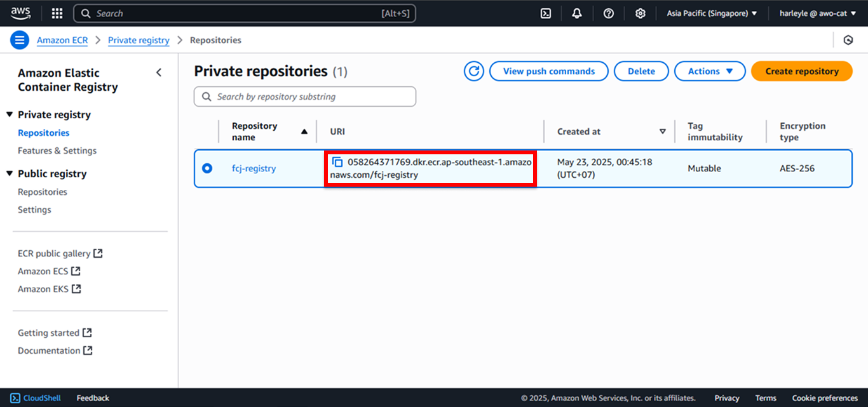Click the May 23, 2025 created date
Viewport: 868px width, 407px height.
point(605,168)
